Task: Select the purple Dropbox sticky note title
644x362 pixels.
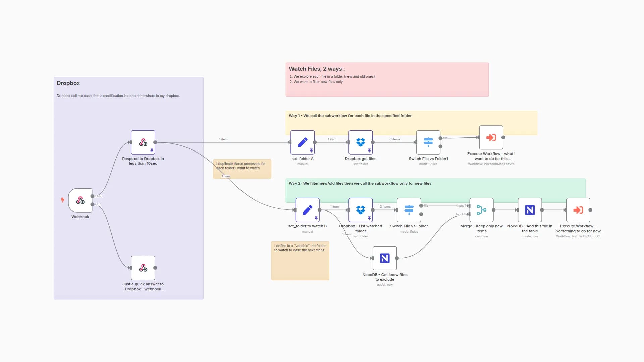Action: [68, 83]
